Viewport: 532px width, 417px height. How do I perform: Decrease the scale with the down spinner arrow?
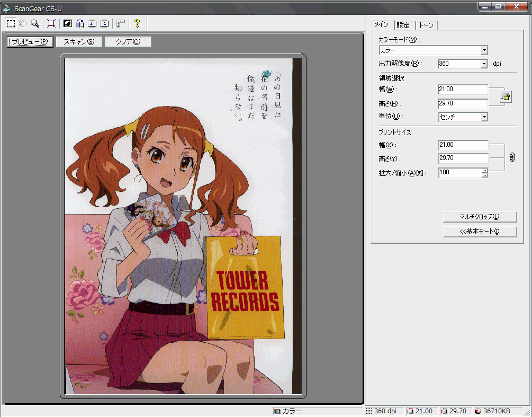tap(485, 175)
